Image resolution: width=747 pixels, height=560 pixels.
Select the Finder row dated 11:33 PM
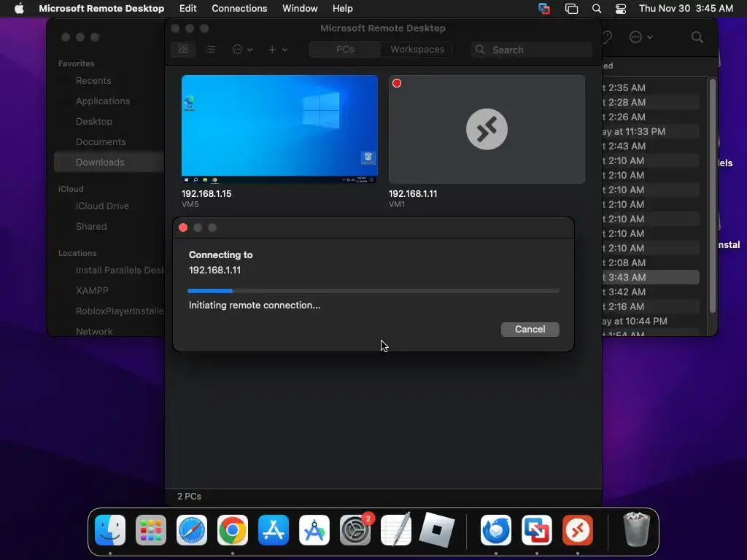[651, 131]
